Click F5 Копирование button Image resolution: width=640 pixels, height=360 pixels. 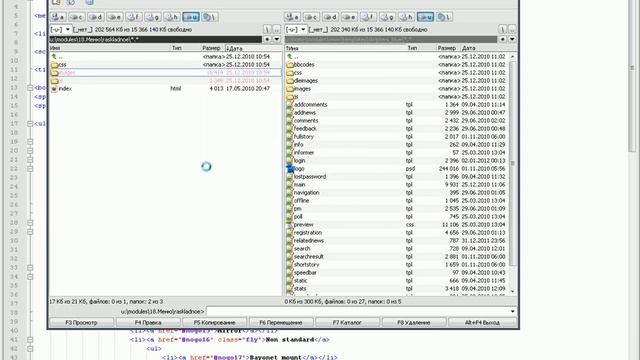pos(215,322)
